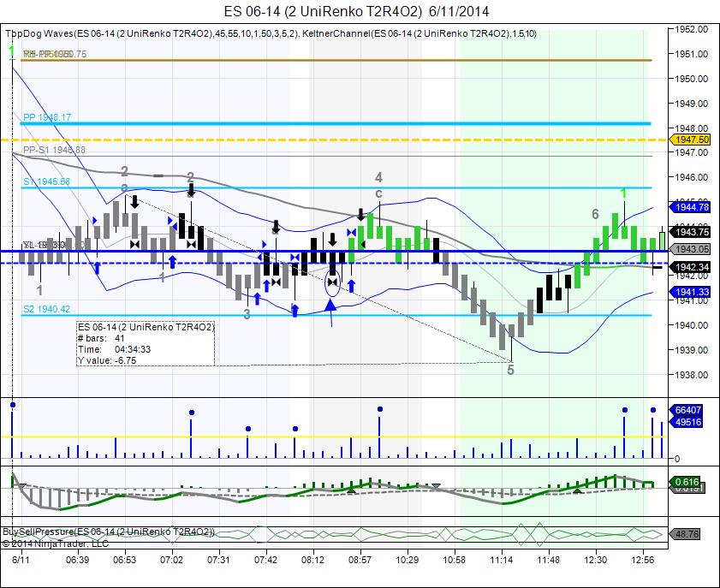Select the PP-S1 1946.88 level label
Viewport: 720px width, 588px height.
point(54,150)
